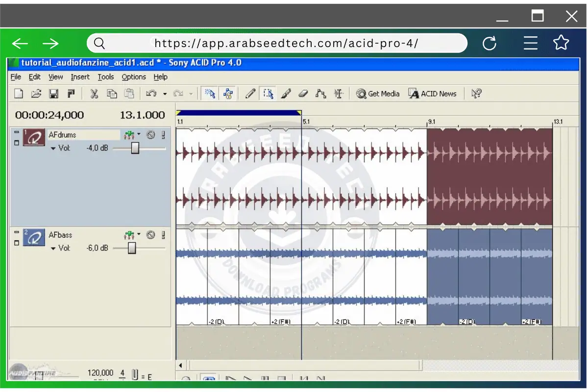Open the undo history dropdown arrow
The image size is (588, 392).
click(x=165, y=94)
